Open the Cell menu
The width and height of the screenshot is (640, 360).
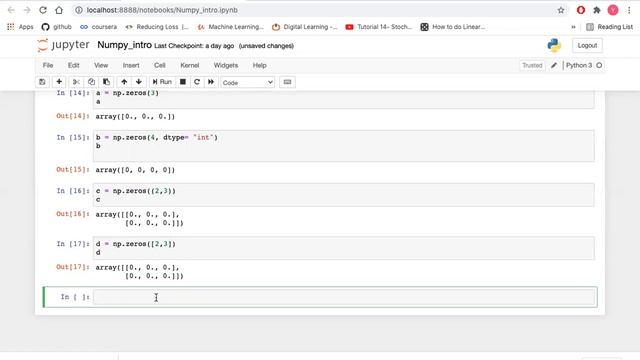coord(160,65)
